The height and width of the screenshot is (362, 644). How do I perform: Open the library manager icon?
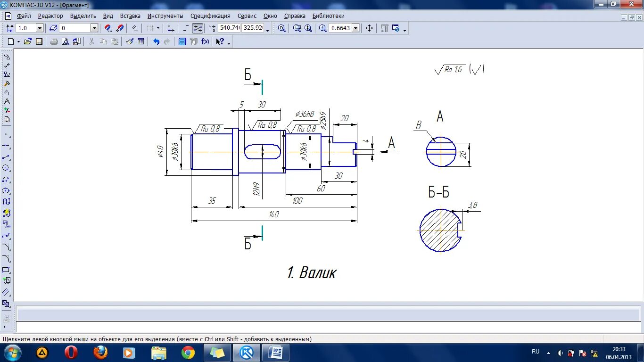[x=182, y=41]
